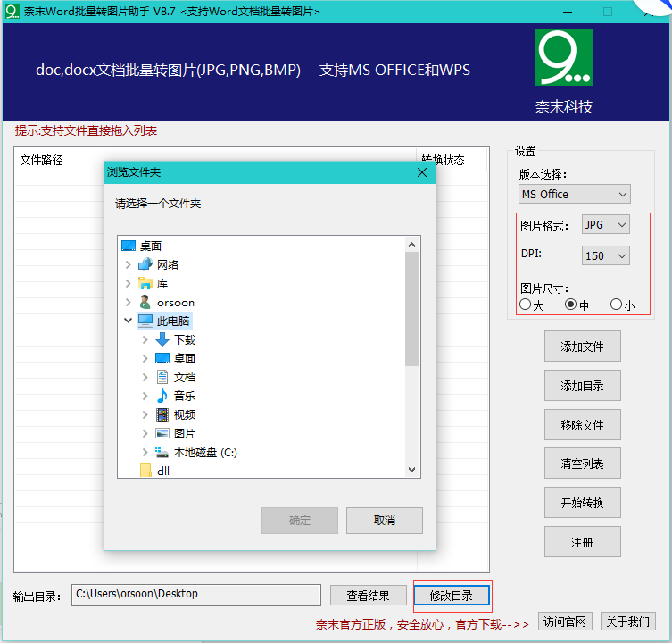Click the Documents page icon
The width and height of the screenshot is (672, 643).
[162, 377]
